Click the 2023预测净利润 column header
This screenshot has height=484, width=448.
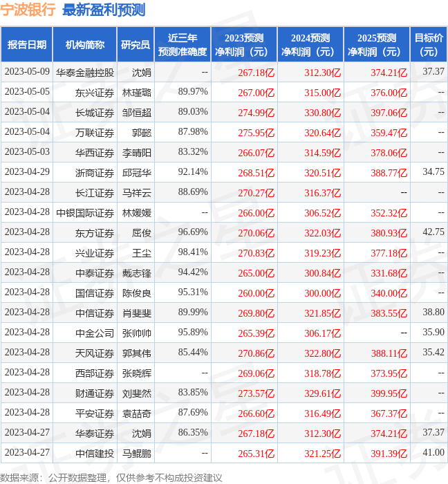point(244,45)
